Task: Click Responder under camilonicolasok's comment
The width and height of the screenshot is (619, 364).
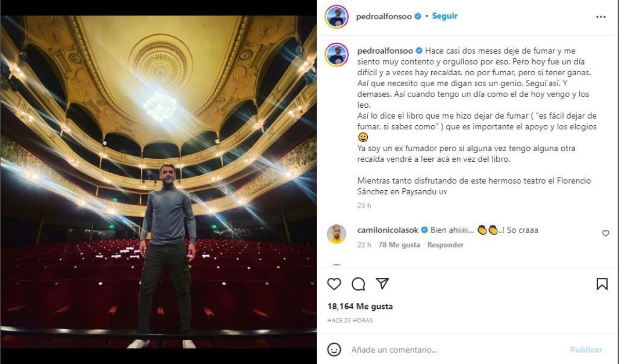Action: 445,245
